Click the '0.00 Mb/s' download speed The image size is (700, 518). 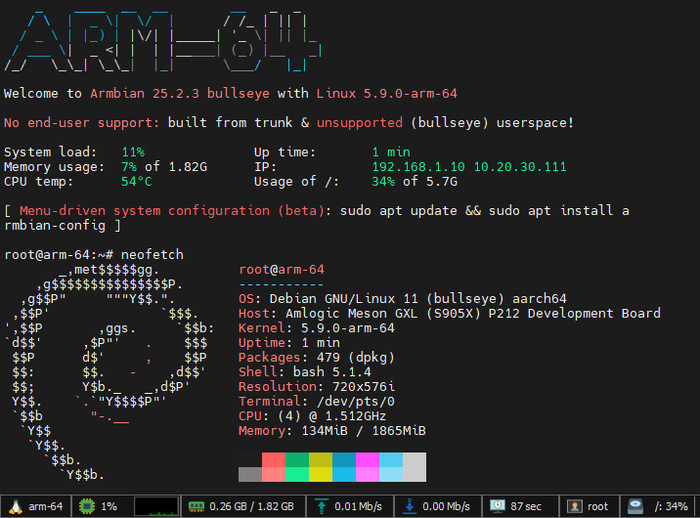point(446,506)
